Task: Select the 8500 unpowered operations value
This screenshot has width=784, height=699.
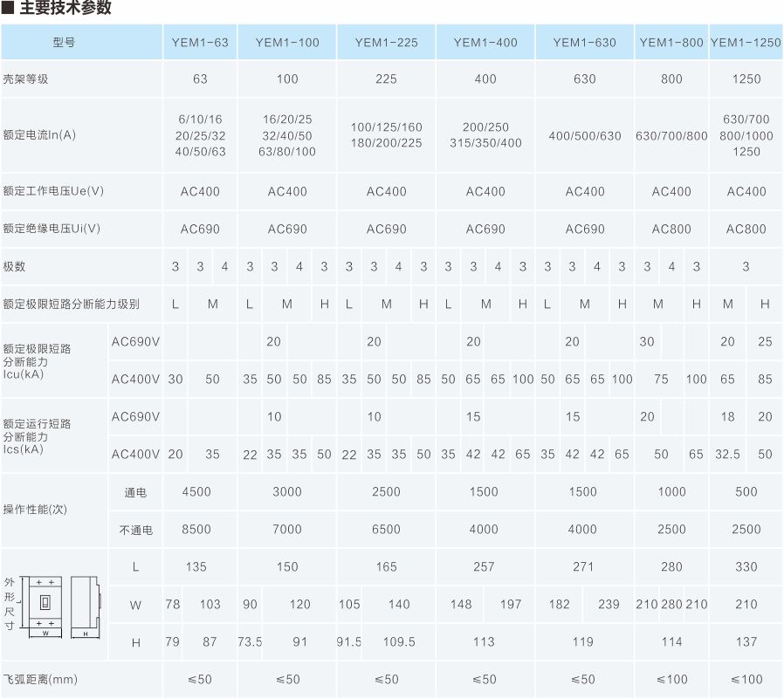Action: [196, 529]
